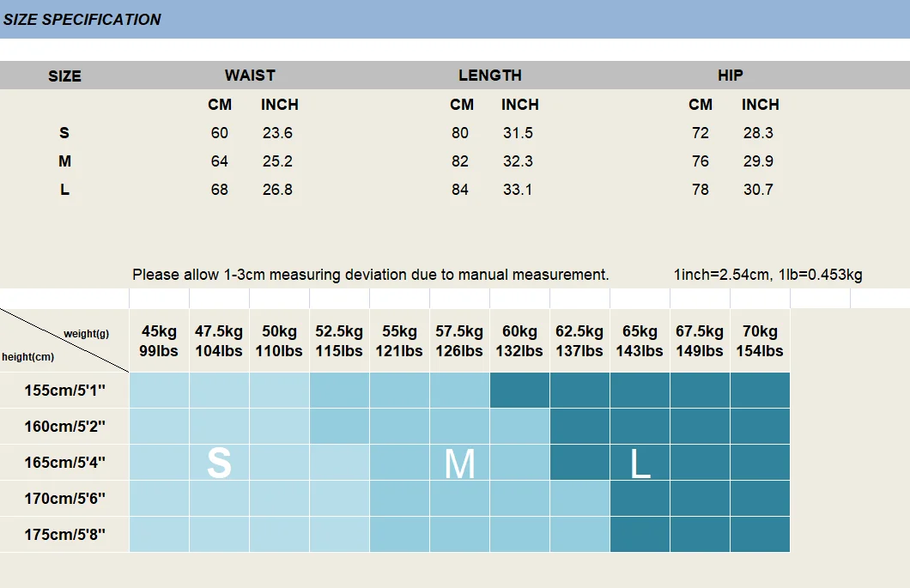Click the weight(g) axis label
The height and width of the screenshot is (588, 910).
coord(87,334)
